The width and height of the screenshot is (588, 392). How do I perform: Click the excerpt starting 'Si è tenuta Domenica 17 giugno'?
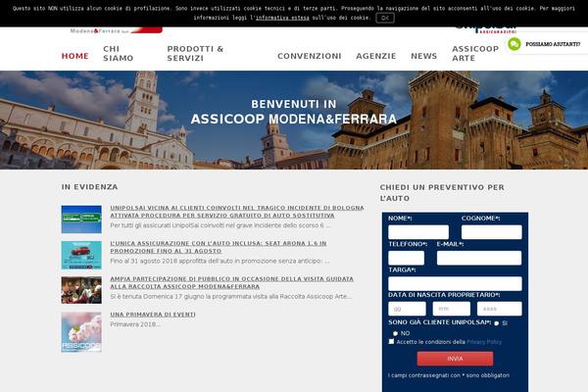231,297
